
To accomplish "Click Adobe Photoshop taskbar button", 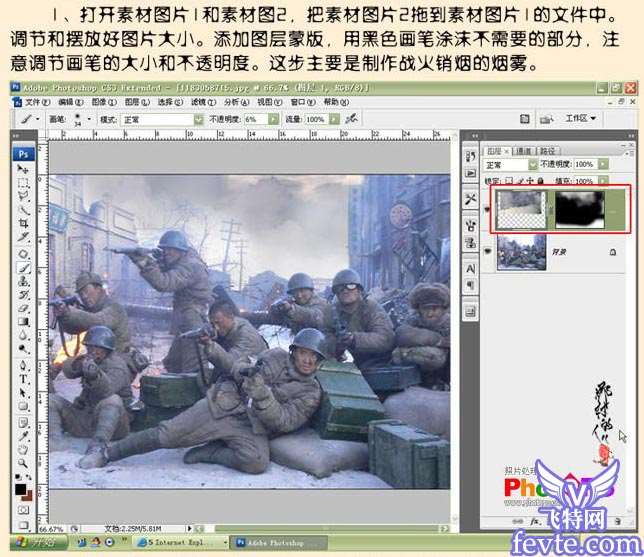I will (x=278, y=543).
